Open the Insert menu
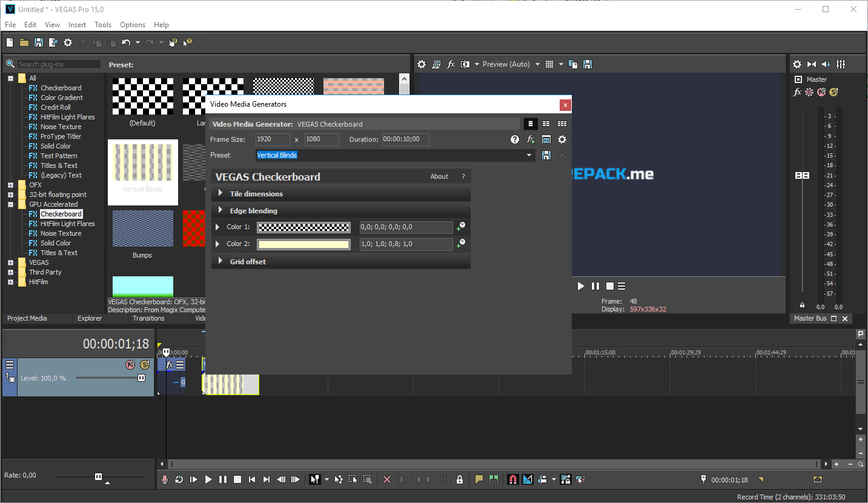The width and height of the screenshot is (868, 503). (77, 25)
